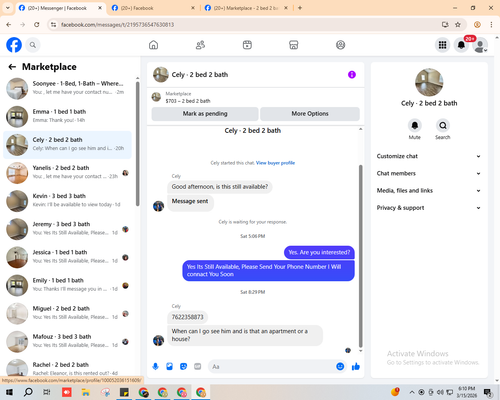Open the Emily 1 bed 1 bath conversation
500x400 pixels.
pos(67,286)
